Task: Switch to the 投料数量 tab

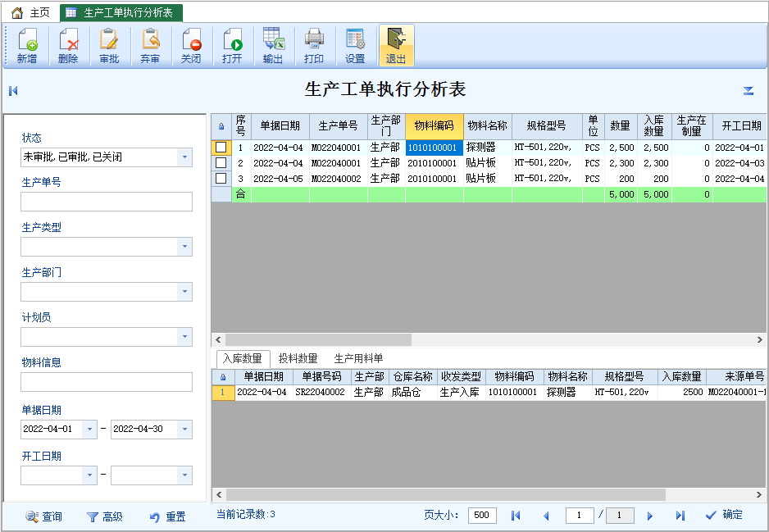Action: pos(298,358)
